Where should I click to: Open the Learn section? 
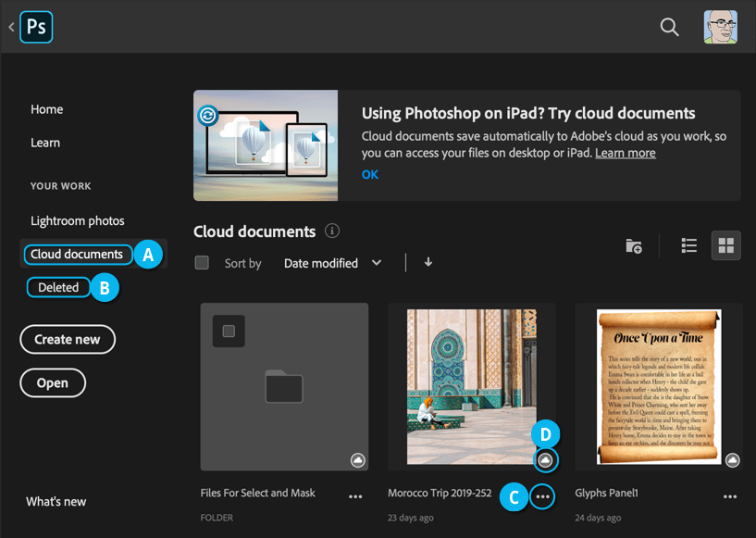point(45,143)
